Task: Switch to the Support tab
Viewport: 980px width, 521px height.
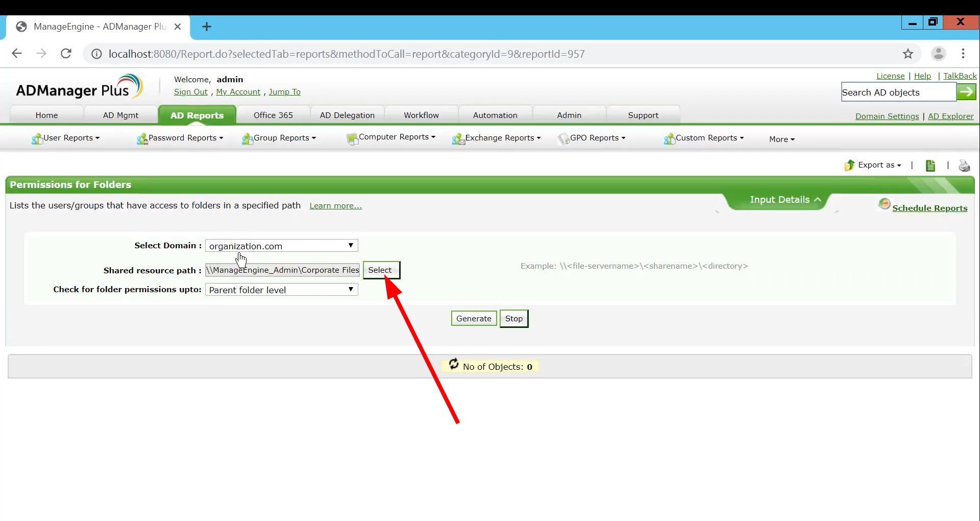Action: 643,115
